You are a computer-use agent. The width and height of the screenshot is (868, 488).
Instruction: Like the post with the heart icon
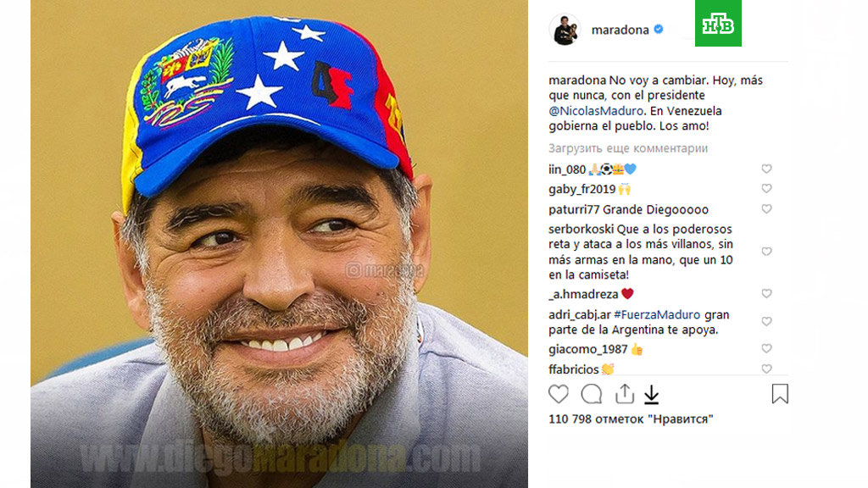[559, 394]
